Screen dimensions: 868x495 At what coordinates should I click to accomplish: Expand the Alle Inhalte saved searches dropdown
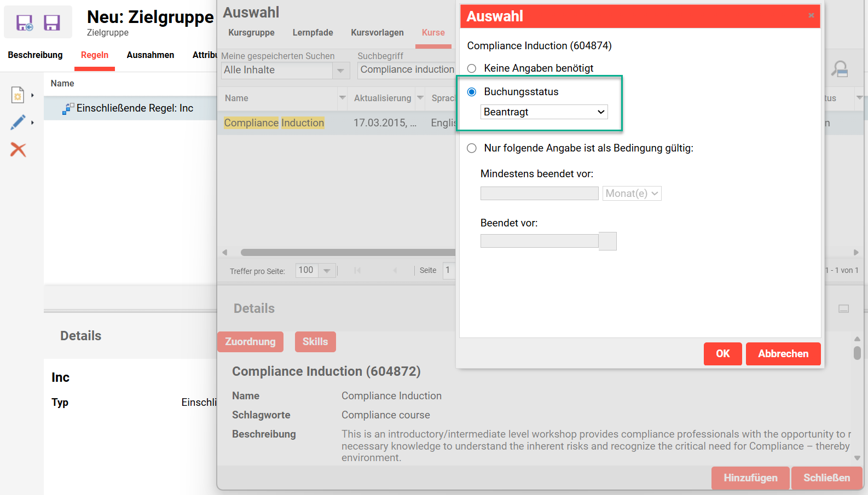click(x=340, y=71)
